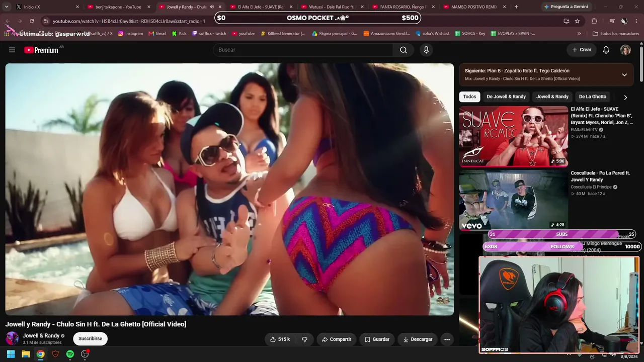Open ElAlfaElJefeTV channel name link
644x362 pixels.
coord(584,130)
